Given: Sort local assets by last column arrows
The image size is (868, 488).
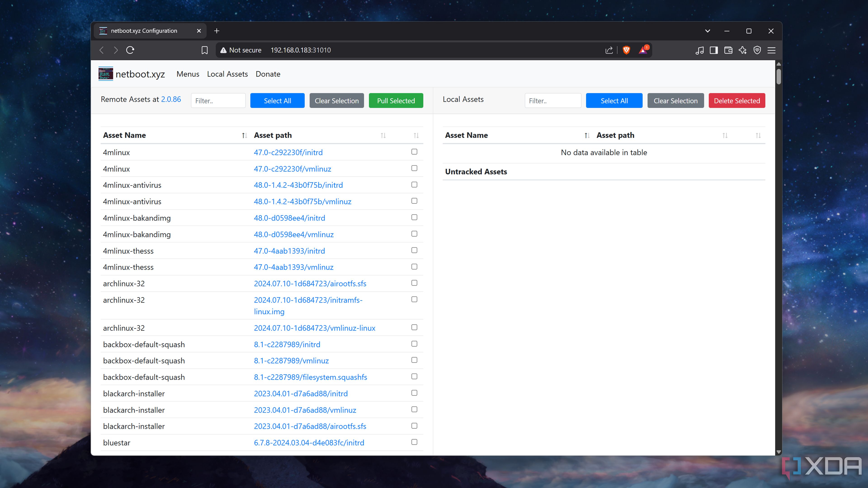Looking at the screenshot, I should 758,135.
